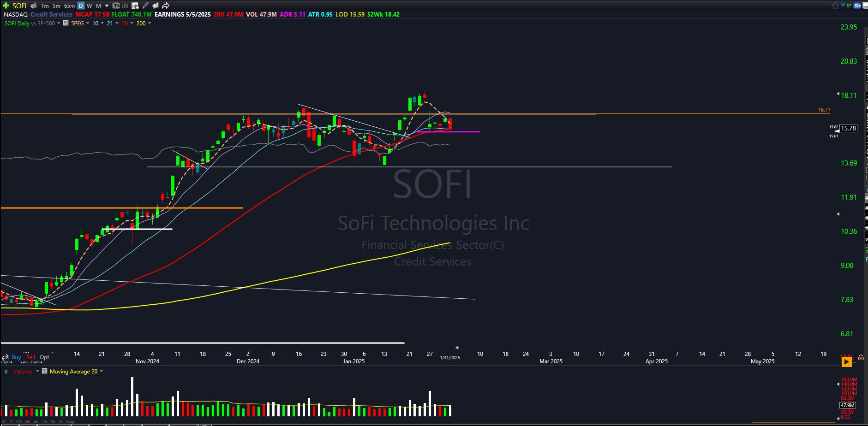The width and height of the screenshot is (868, 426).
Task: Close the Volume pane with X
Action: pos(6,372)
